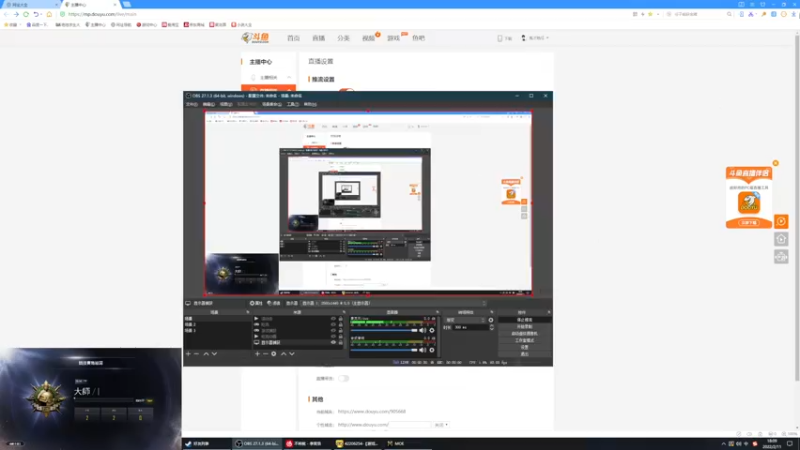Toggle visibility eye of topmost source row
Screen dimensions: 800x450
[334, 319]
